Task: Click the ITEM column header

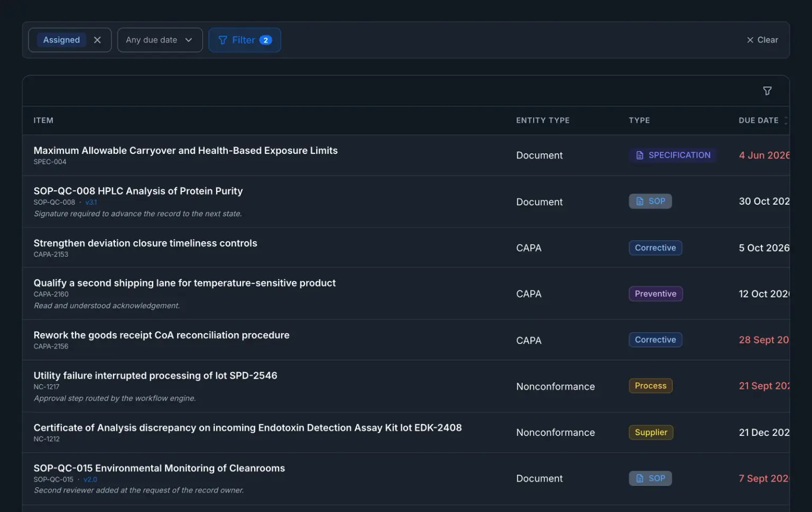Action: tap(43, 121)
